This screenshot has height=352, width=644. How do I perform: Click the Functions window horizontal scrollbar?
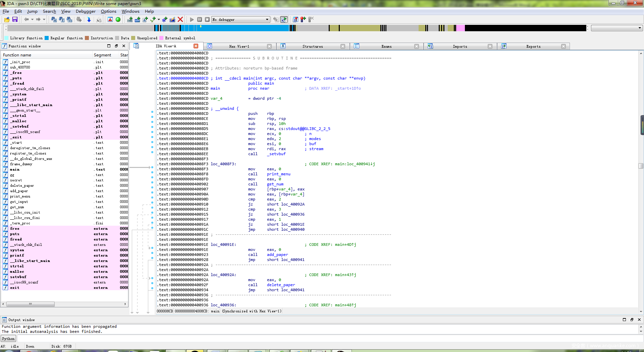click(x=31, y=304)
